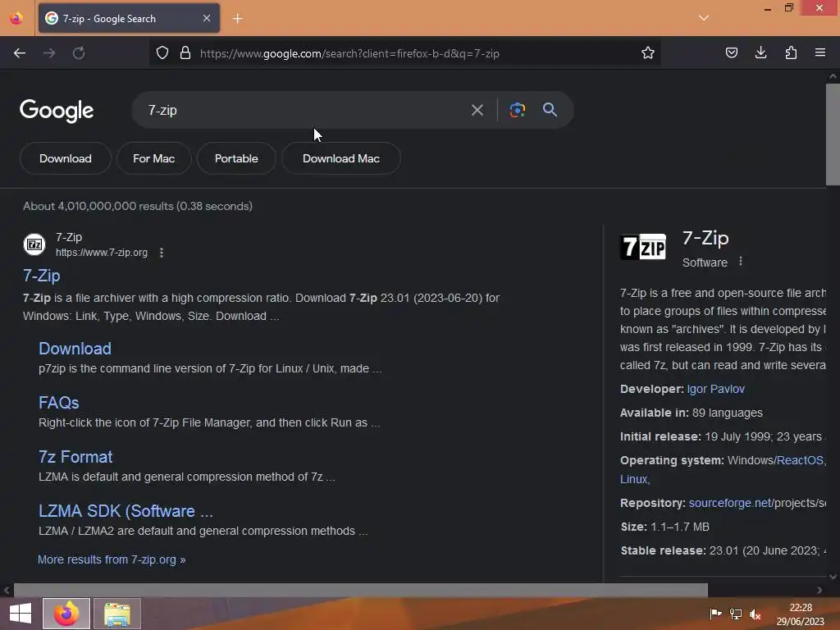Save page to Pocket
Viewport: 840px width, 630px height.
[x=731, y=53]
